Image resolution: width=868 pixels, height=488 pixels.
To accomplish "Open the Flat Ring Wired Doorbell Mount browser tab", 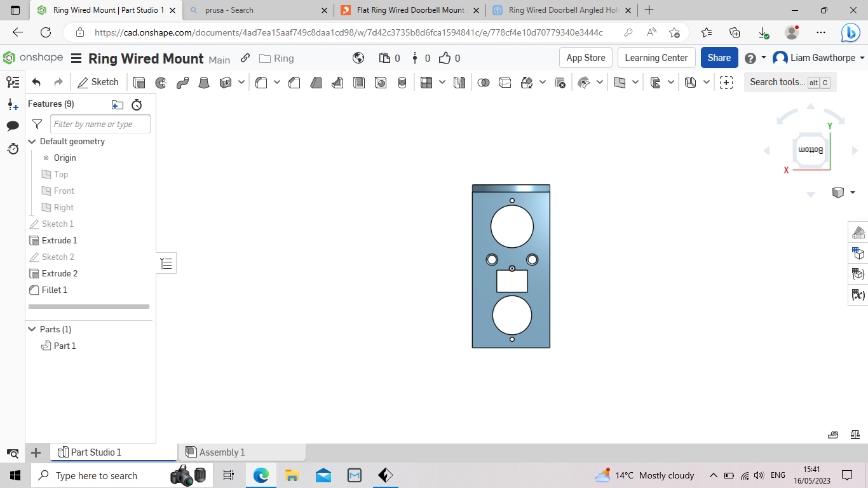I will 410,10.
